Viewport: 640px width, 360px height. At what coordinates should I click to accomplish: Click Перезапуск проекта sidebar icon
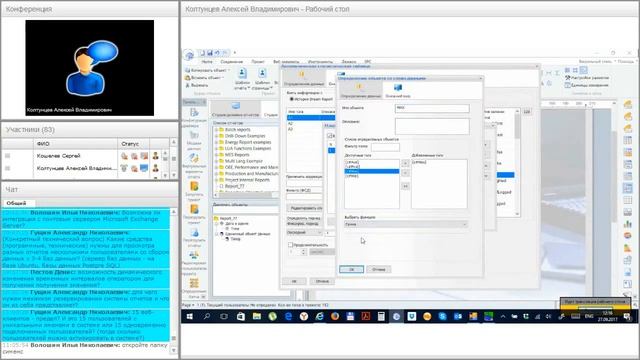click(x=194, y=214)
